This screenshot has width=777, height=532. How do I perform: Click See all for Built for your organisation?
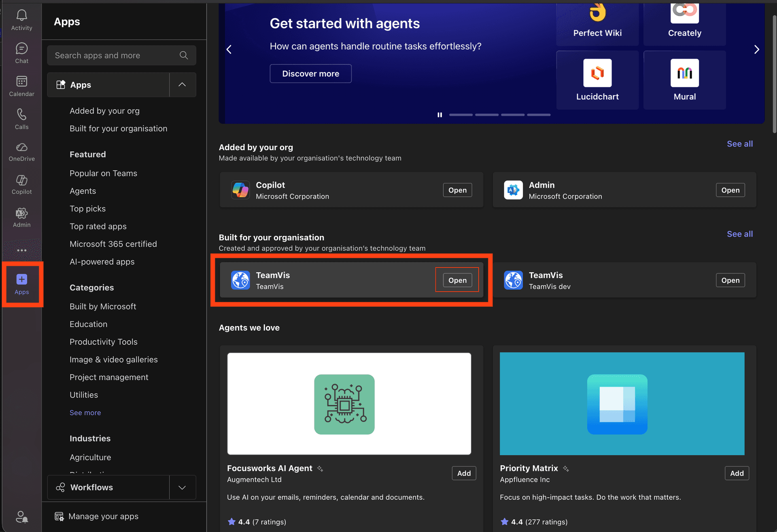coord(739,234)
